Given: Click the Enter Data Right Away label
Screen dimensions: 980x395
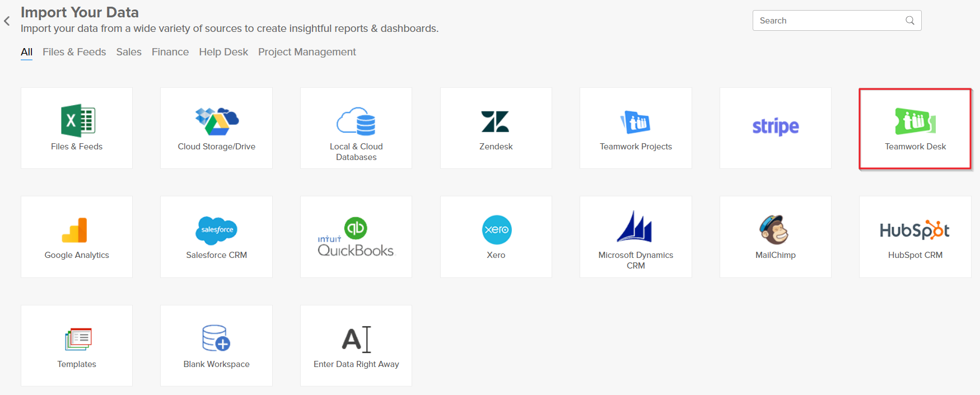Looking at the screenshot, I should tap(356, 364).
